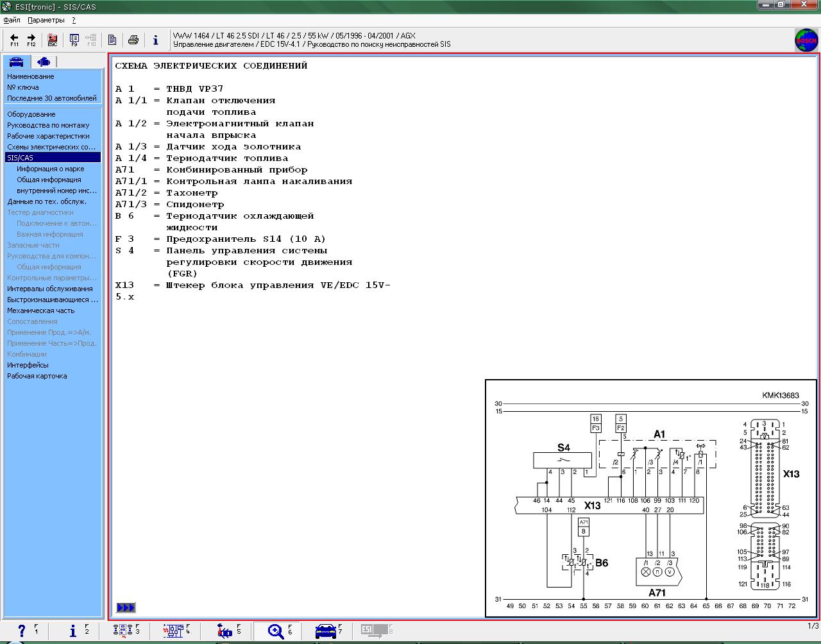This screenshot has width=821, height=644.
Task: Click the greyed Комбинации entry
Action: click(27, 354)
